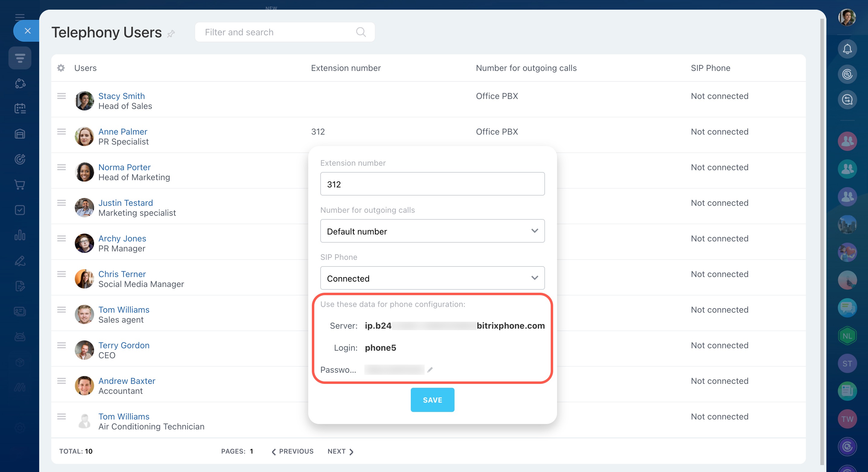
Task: Expand the SIP Phone Connected dropdown
Action: pos(432,278)
